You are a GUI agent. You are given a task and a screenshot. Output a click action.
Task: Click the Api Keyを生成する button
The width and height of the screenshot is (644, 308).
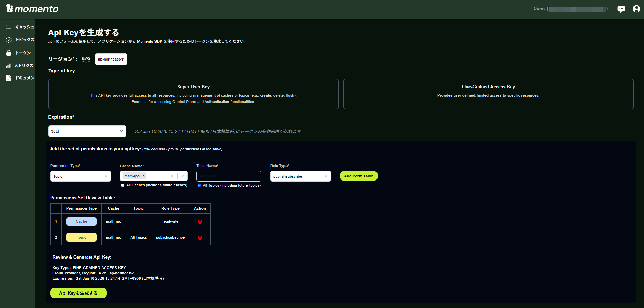click(78, 293)
